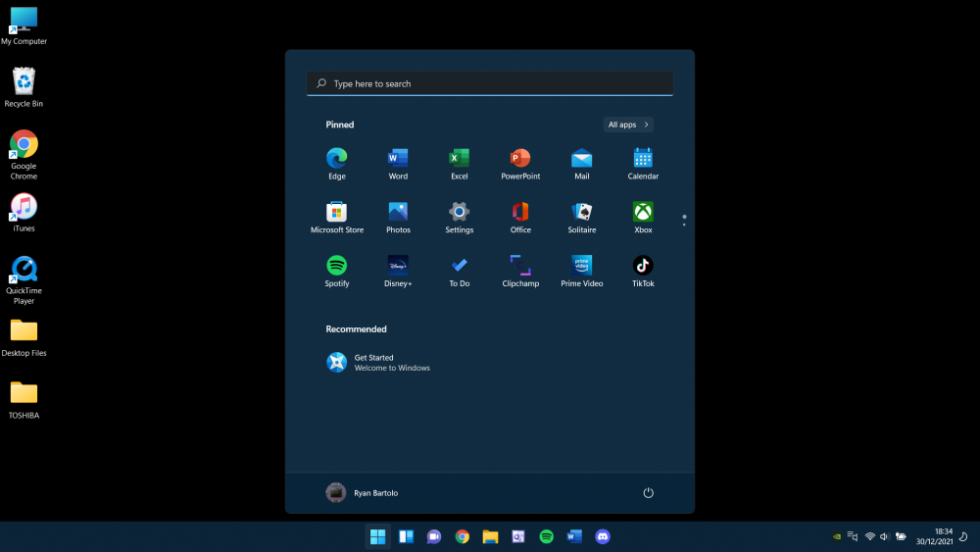The width and height of the screenshot is (980, 552).
Task: Launch the Photos app
Action: coord(398,218)
